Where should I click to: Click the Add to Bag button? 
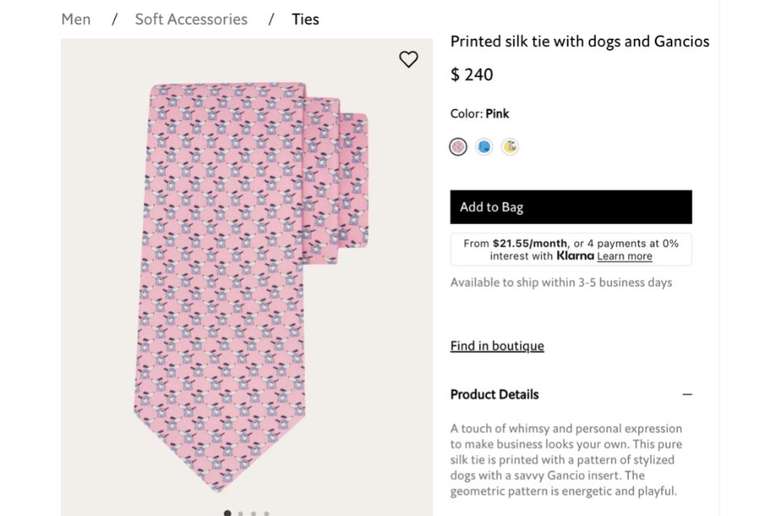point(570,207)
